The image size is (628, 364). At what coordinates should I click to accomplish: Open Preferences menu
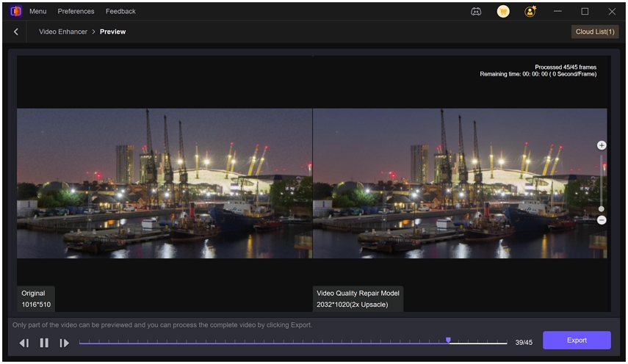click(76, 11)
